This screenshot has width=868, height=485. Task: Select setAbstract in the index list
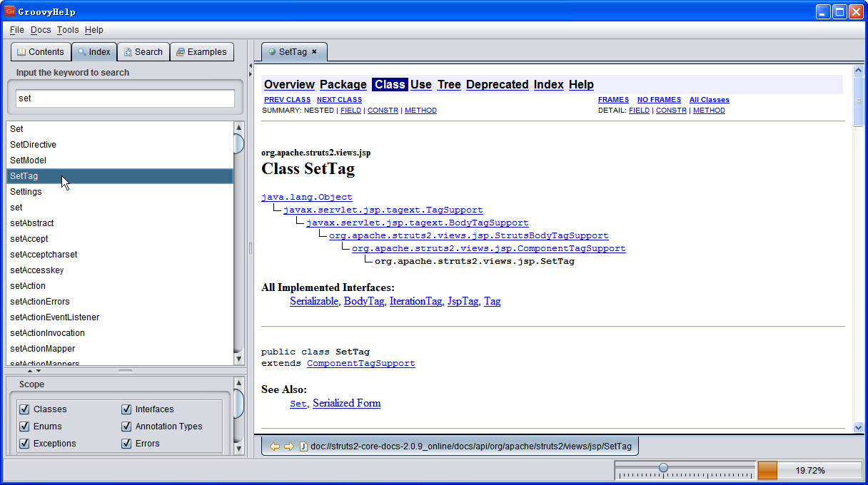click(120, 223)
